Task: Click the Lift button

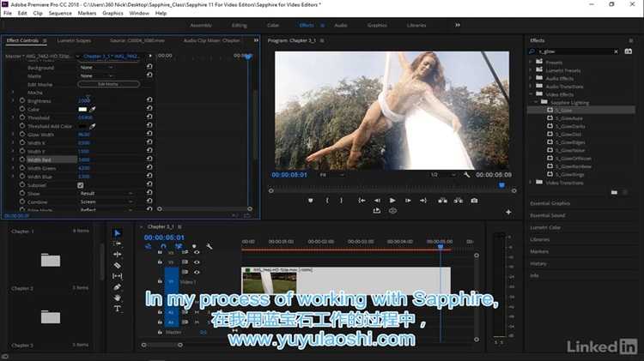Action: [x=442, y=201]
